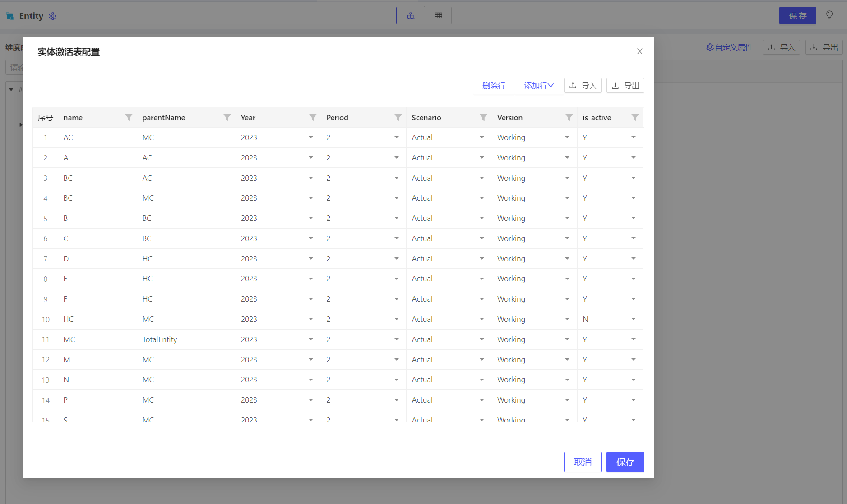Expand Year dropdown in row 1

click(x=310, y=137)
